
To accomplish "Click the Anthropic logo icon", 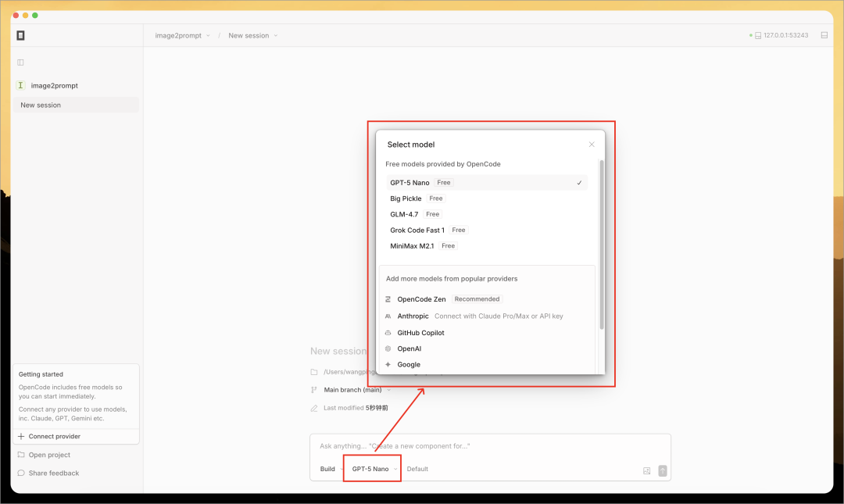I will (388, 316).
